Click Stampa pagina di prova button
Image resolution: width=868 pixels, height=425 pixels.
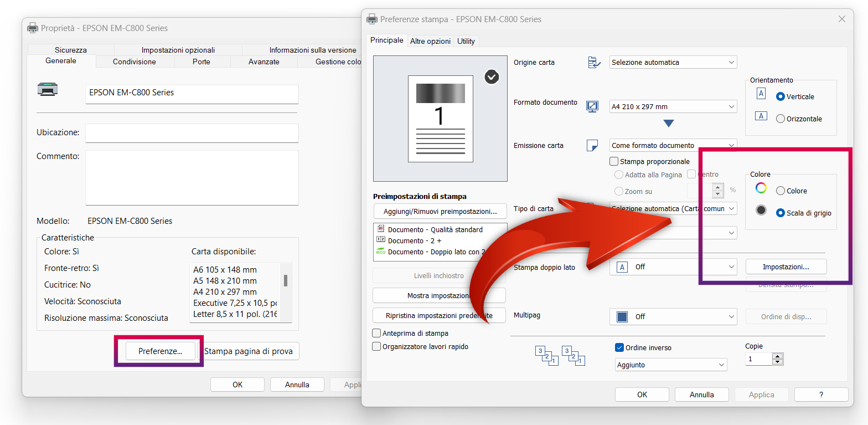coord(249,351)
